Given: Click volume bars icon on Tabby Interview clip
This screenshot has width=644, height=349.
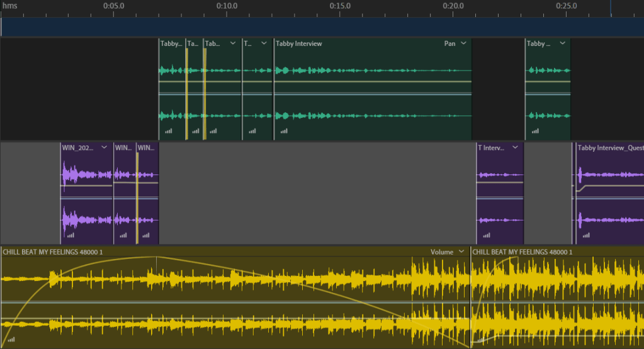Looking at the screenshot, I should [283, 131].
